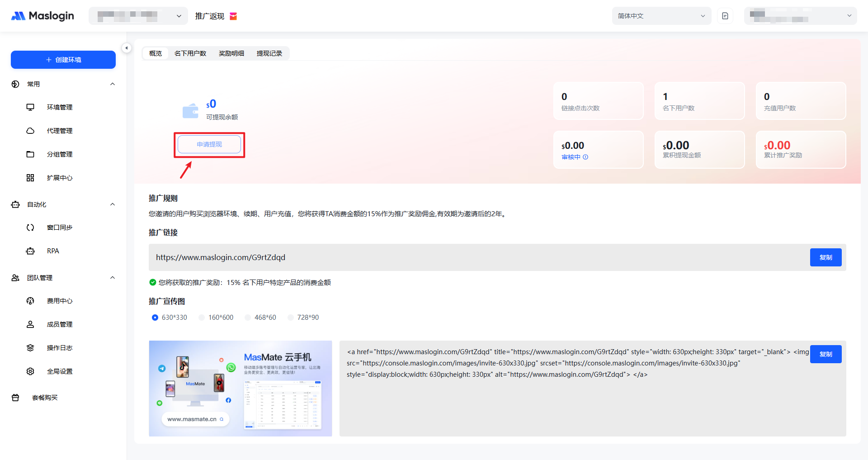Click the 操作日志 layers icon
The height and width of the screenshot is (460, 868).
tap(30, 348)
